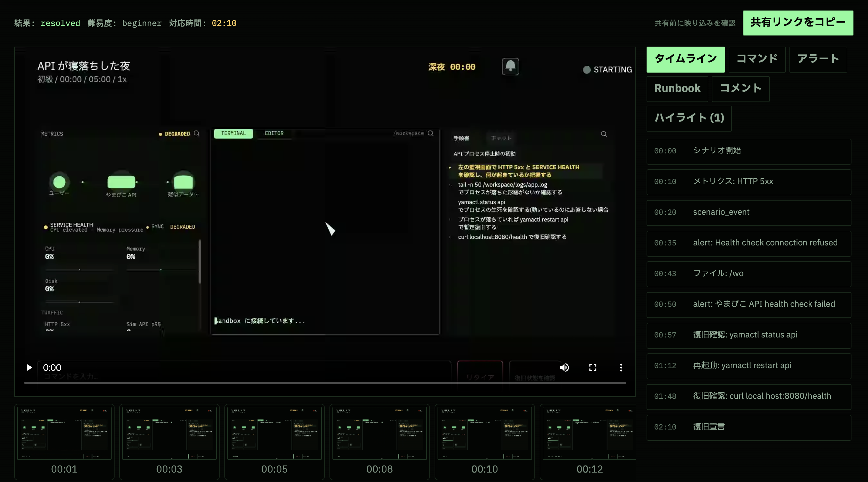The height and width of the screenshot is (482, 868).
Task: Open the 00:12 thumbnail frame
Action: point(588,442)
